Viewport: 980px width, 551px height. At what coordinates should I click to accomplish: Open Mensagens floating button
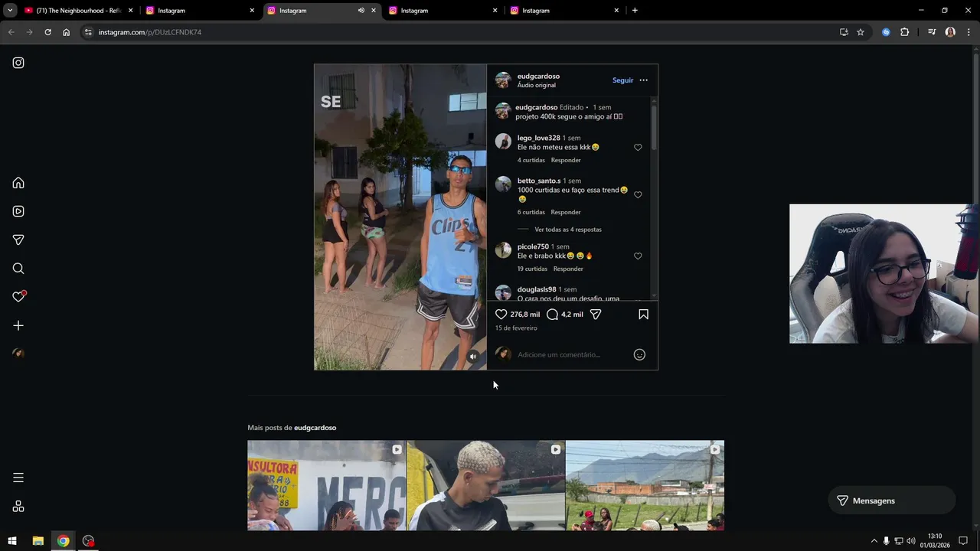click(892, 500)
